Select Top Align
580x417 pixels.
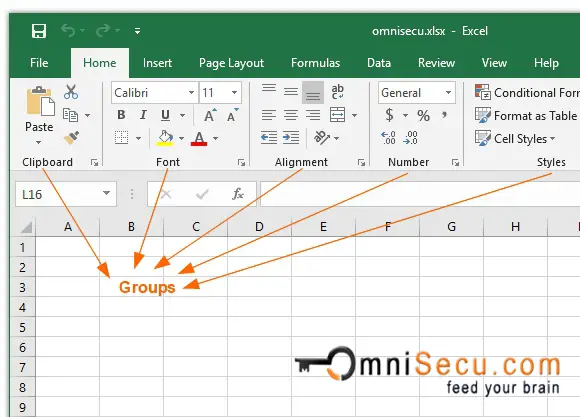(x=269, y=89)
